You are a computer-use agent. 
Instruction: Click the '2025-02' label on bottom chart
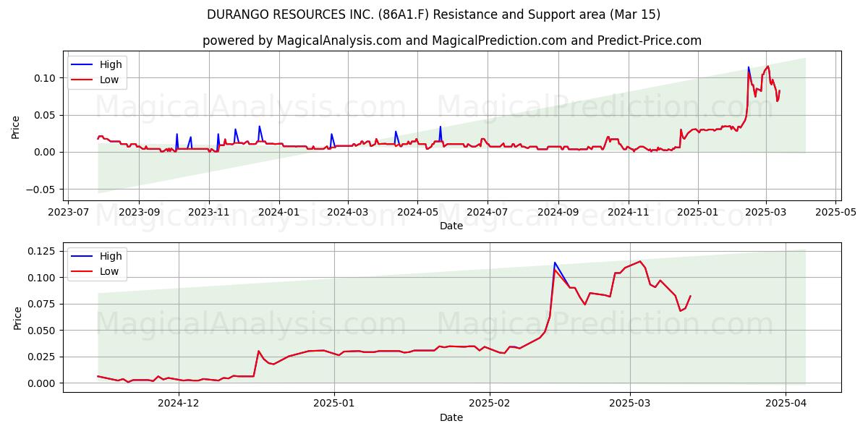[x=490, y=404]
